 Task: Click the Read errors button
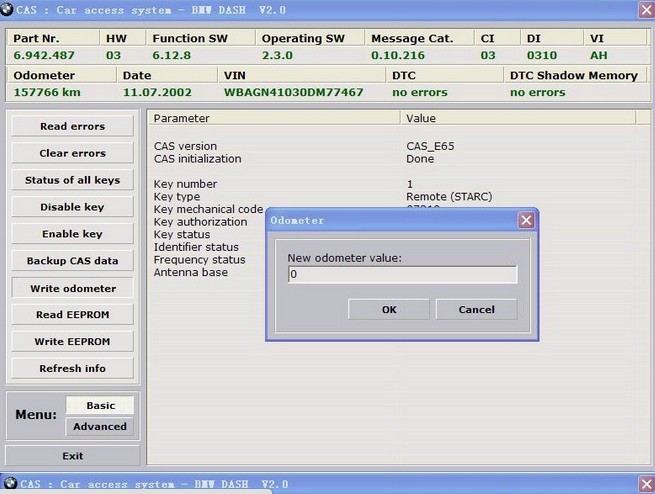(73, 126)
